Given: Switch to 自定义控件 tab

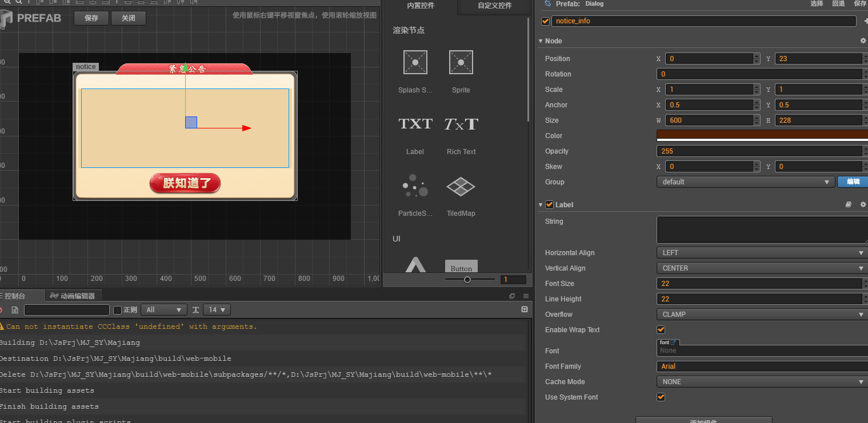Looking at the screenshot, I should pyautogui.click(x=495, y=6).
